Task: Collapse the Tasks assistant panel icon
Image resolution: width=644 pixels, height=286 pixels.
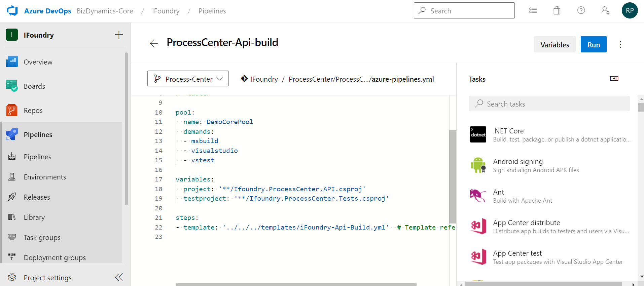Action: pyautogui.click(x=614, y=78)
